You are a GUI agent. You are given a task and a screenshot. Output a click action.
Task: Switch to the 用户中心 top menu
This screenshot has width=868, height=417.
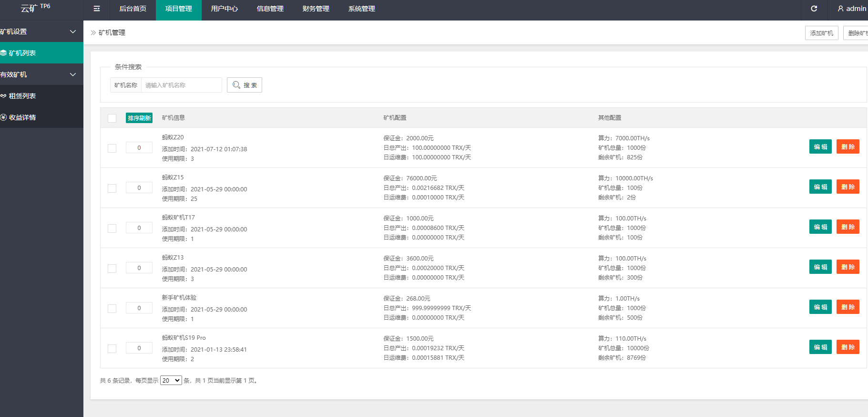coord(224,9)
